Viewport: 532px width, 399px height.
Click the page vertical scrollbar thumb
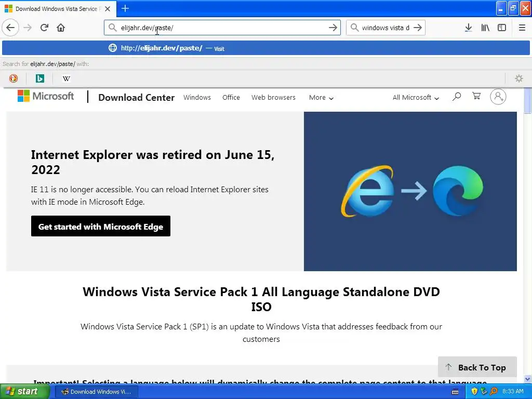pyautogui.click(x=528, y=101)
